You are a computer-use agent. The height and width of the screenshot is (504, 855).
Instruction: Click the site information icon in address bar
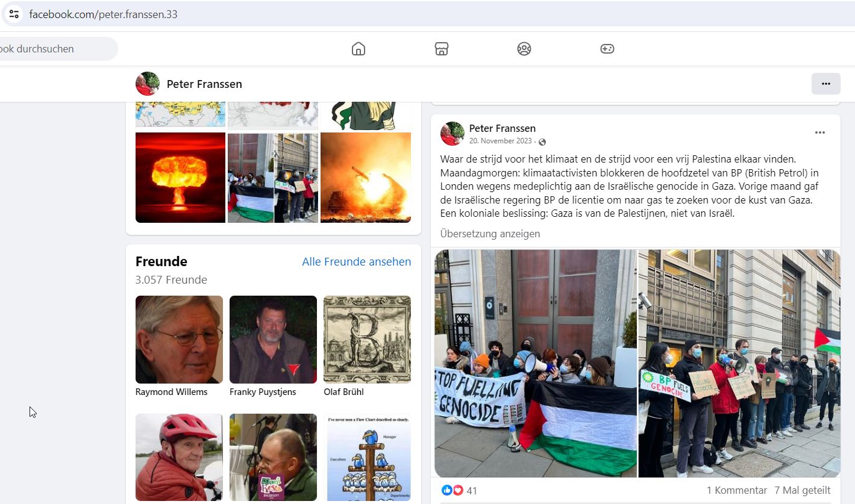[x=14, y=14]
